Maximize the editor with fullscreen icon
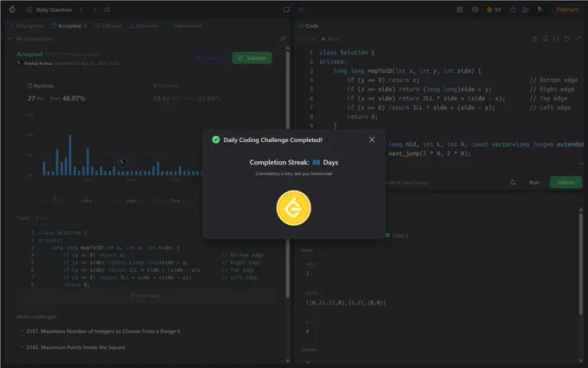The width and height of the screenshot is (588, 368). point(578,39)
